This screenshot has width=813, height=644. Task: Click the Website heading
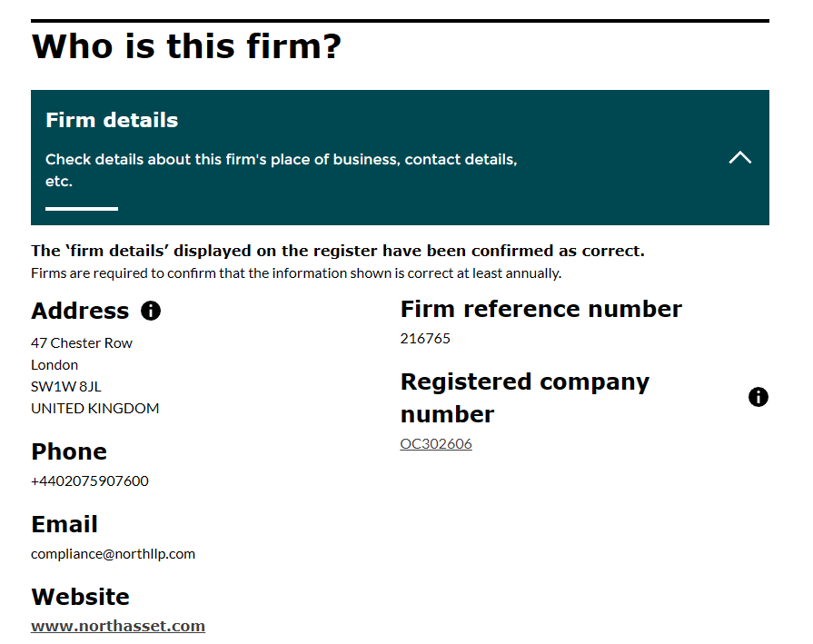pyautogui.click(x=80, y=597)
